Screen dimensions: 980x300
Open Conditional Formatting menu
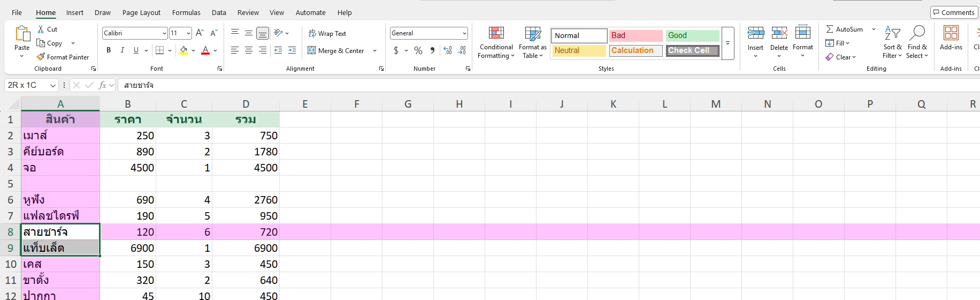pyautogui.click(x=496, y=42)
